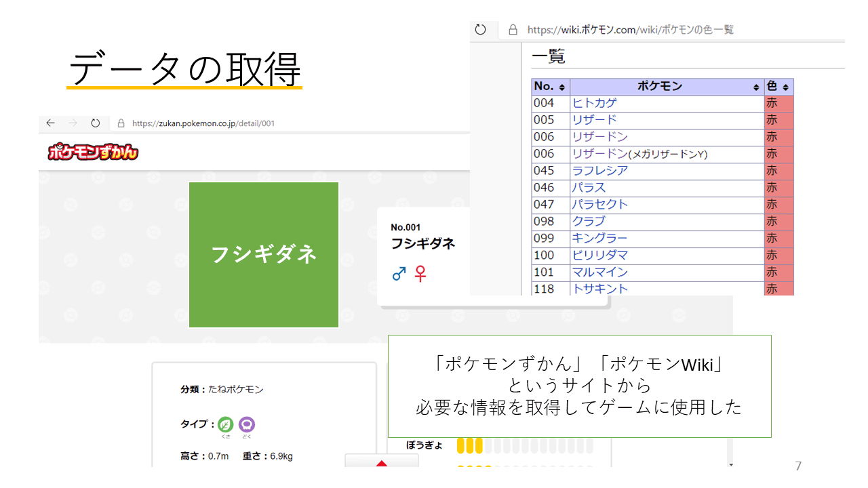Open the トサキント link
The height and width of the screenshot is (488, 868).
(600, 289)
